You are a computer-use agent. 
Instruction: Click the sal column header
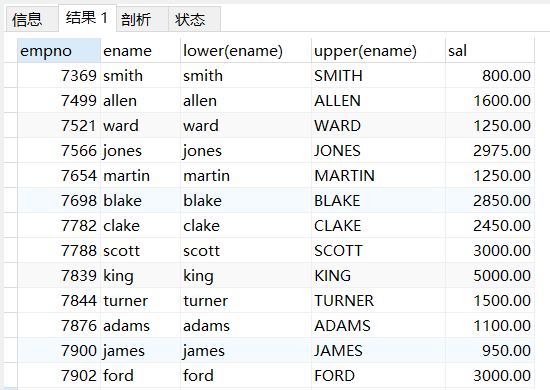pos(490,51)
